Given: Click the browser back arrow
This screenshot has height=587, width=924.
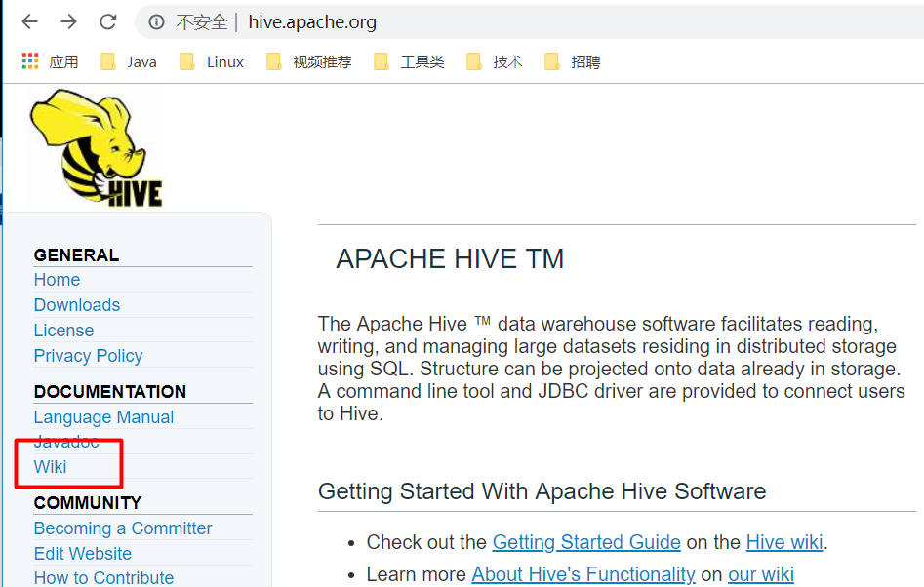Looking at the screenshot, I should [x=30, y=21].
